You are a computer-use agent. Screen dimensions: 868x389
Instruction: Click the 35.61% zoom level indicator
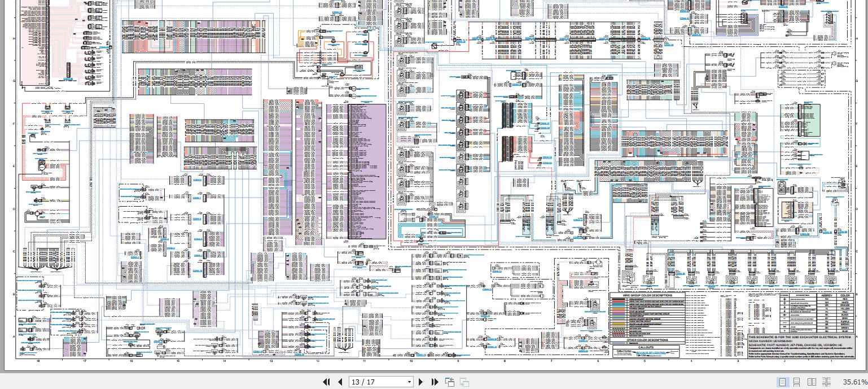855,382
